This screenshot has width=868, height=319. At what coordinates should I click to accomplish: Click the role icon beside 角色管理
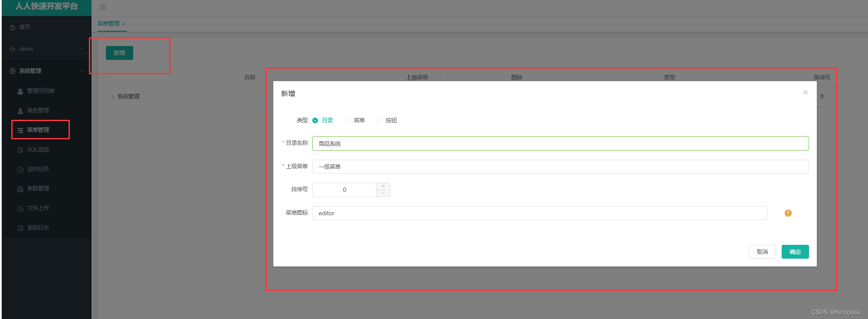tap(20, 111)
